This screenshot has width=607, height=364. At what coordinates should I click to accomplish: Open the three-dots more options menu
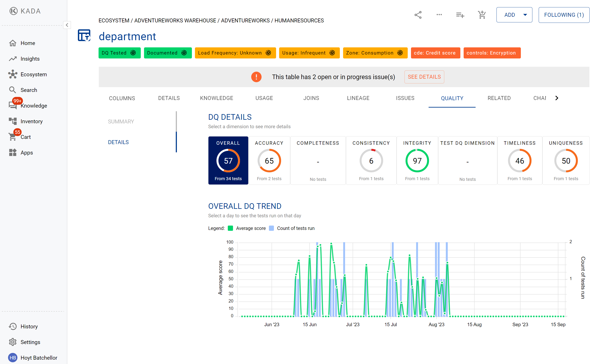pos(439,15)
